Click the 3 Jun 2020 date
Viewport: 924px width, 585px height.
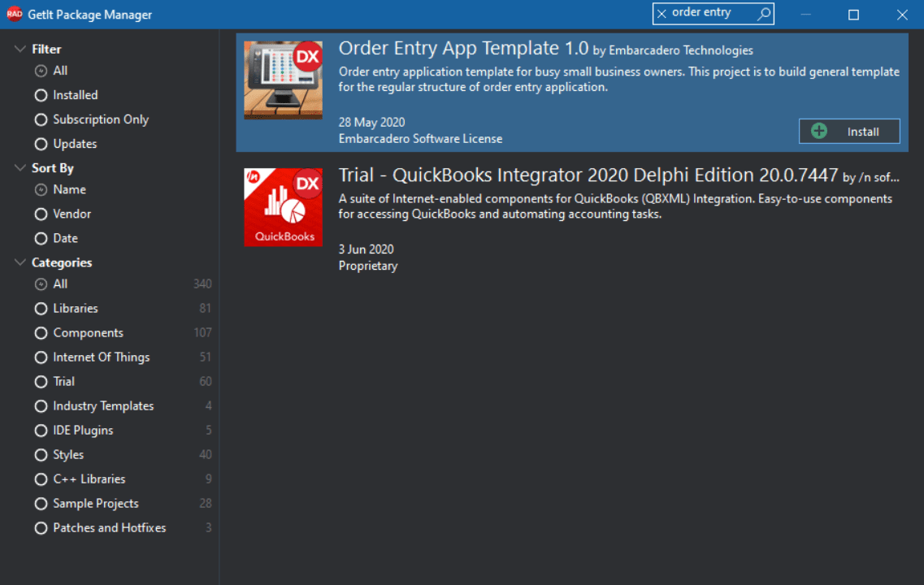366,249
